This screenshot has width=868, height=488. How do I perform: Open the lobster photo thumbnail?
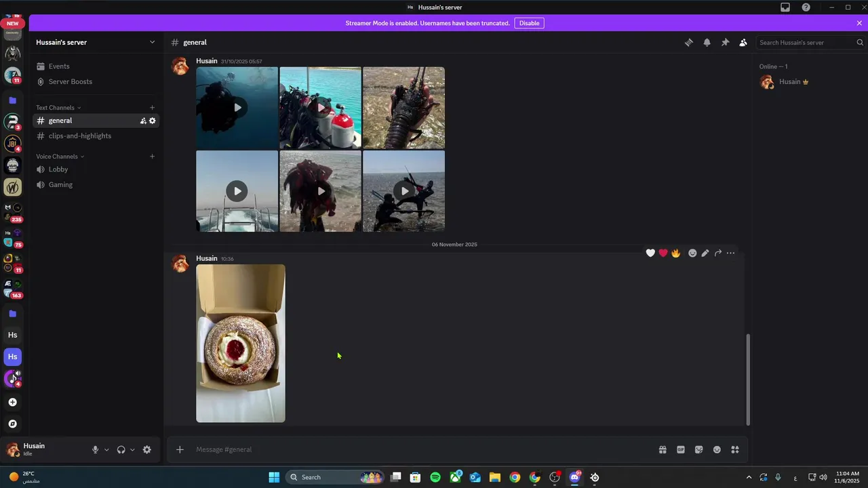point(403,108)
